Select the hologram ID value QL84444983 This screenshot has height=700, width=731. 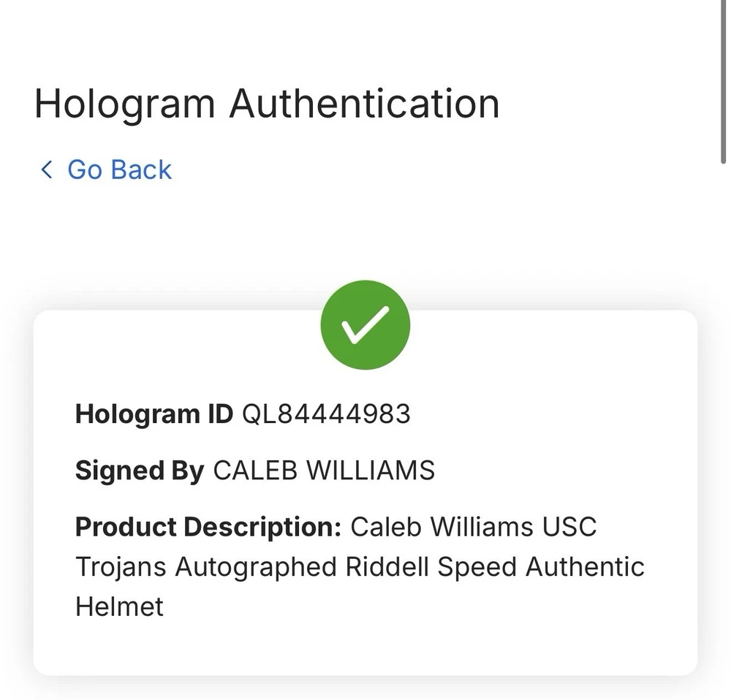[x=326, y=414]
